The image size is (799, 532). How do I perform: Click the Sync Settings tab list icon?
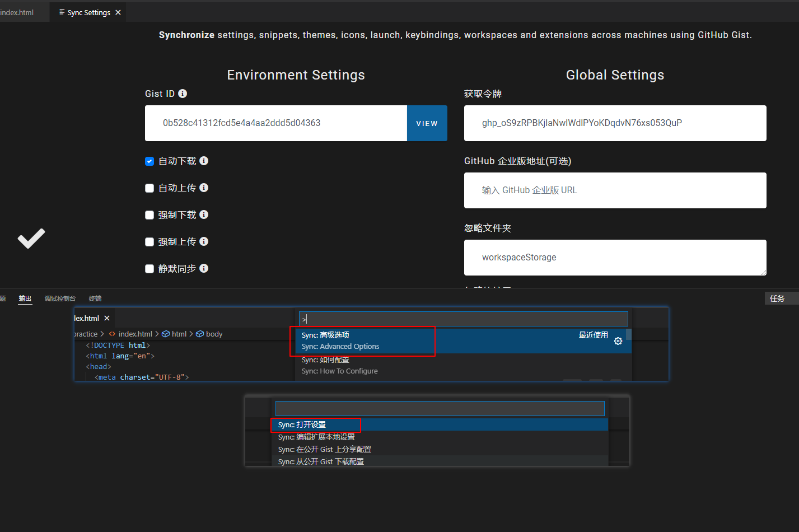click(62, 12)
